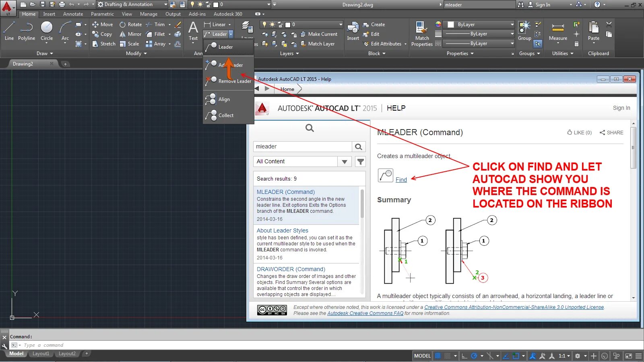Open the annotation scale 1:1 dropdown
Image resolution: width=644 pixels, height=362 pixels.
point(564,356)
